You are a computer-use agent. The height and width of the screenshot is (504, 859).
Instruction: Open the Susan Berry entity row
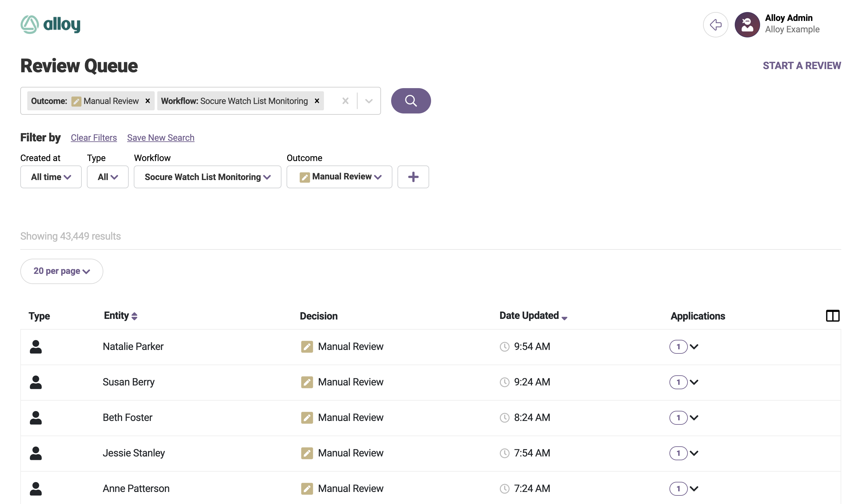(x=430, y=382)
